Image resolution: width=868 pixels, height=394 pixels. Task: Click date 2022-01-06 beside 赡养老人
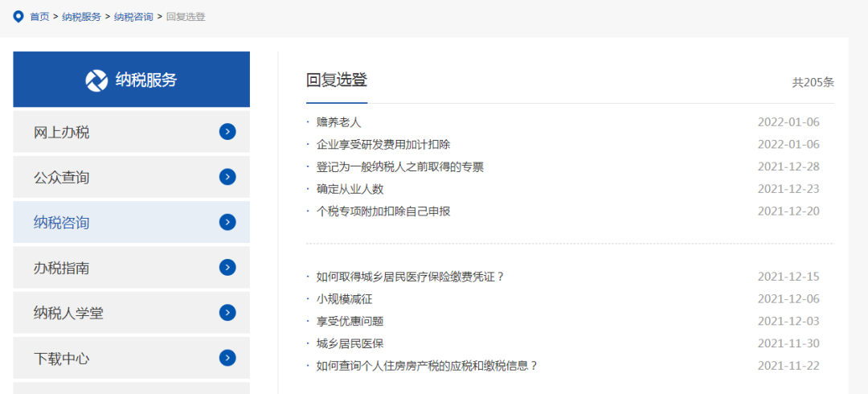point(788,122)
